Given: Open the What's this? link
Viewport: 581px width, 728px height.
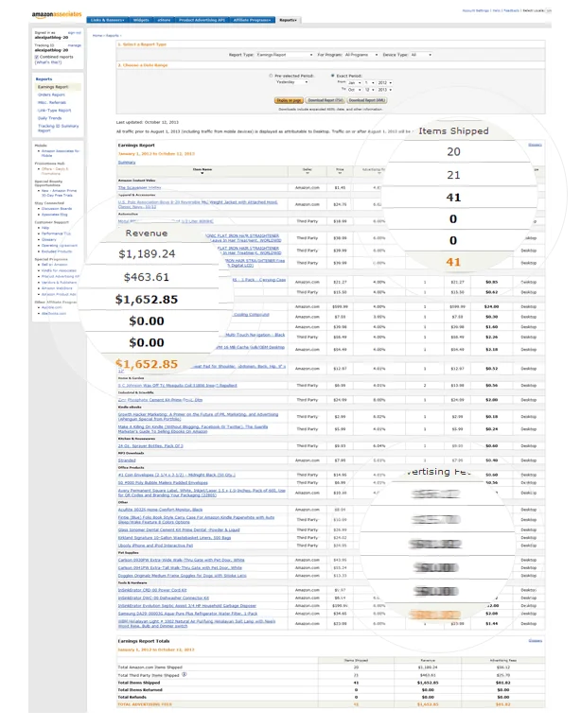Looking at the screenshot, I should 48,62.
